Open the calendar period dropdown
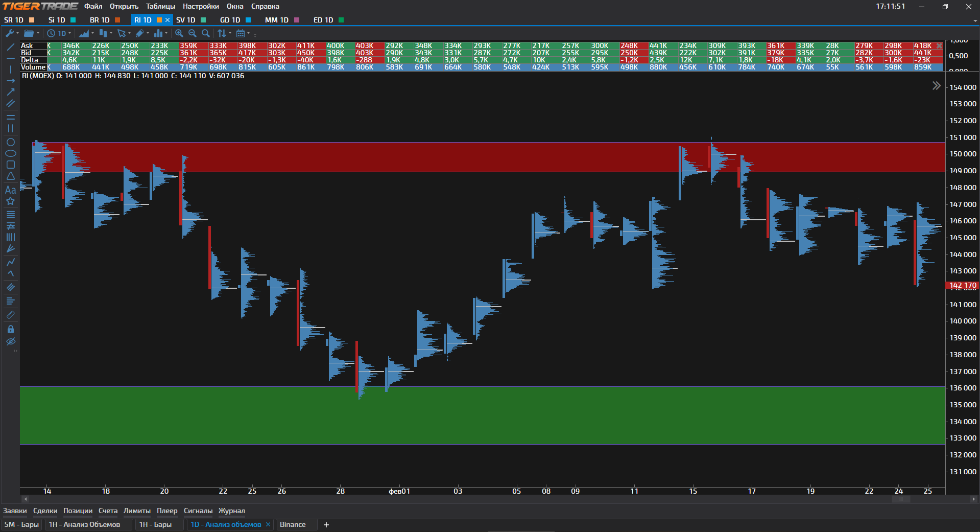The width and height of the screenshot is (980, 532). tap(243, 33)
